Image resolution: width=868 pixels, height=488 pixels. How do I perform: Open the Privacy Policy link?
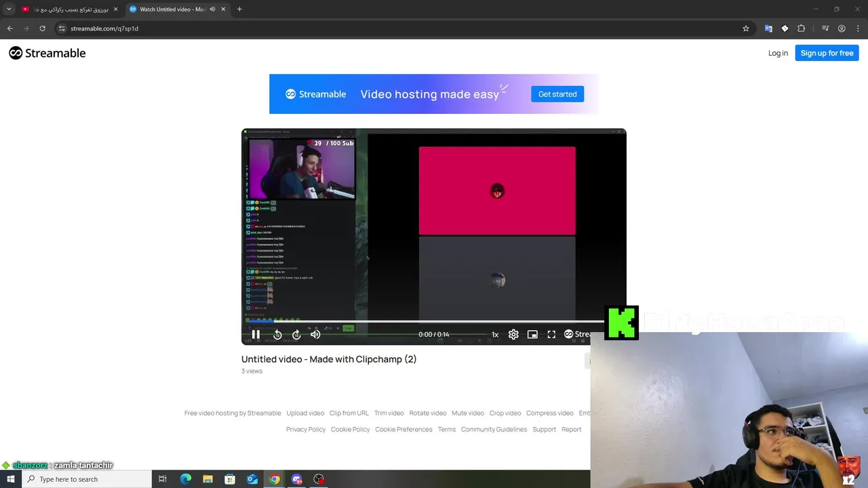306,429
